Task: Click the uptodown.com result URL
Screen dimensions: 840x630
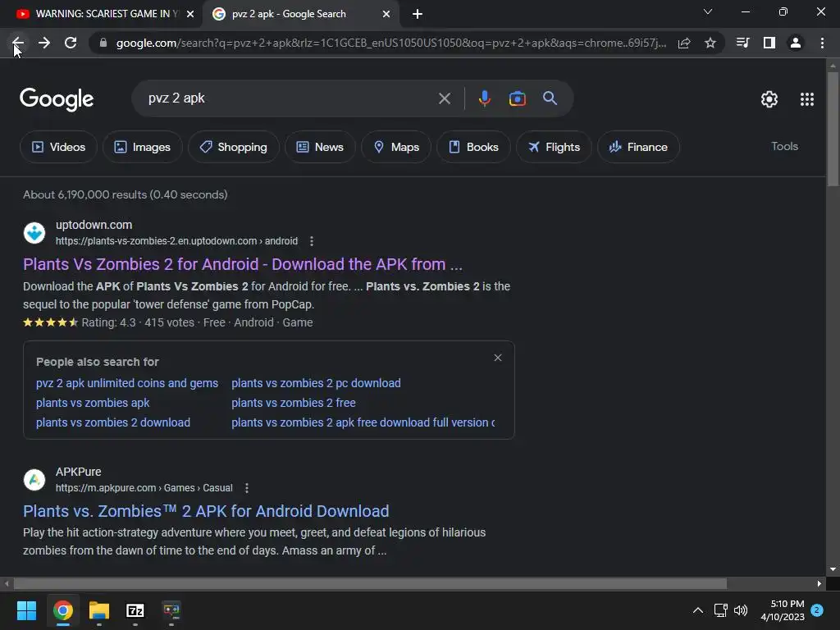Action: (x=177, y=241)
